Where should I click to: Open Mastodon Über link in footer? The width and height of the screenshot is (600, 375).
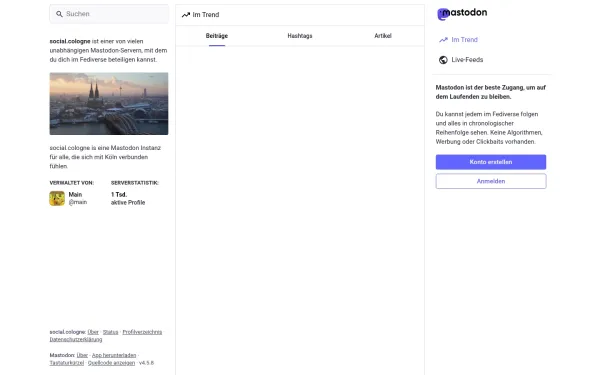pyautogui.click(x=82, y=355)
